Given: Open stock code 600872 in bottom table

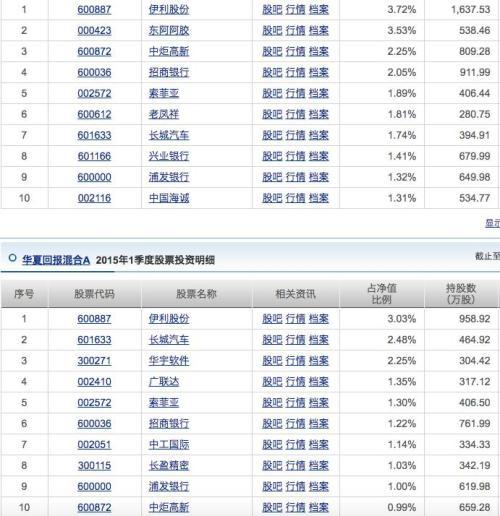Looking at the screenshot, I should pyautogui.click(x=94, y=507).
